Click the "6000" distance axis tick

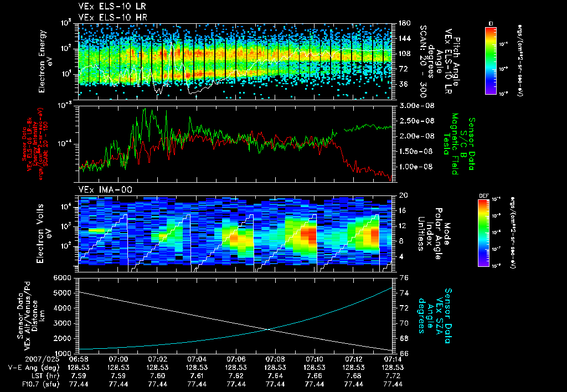coord(62,278)
